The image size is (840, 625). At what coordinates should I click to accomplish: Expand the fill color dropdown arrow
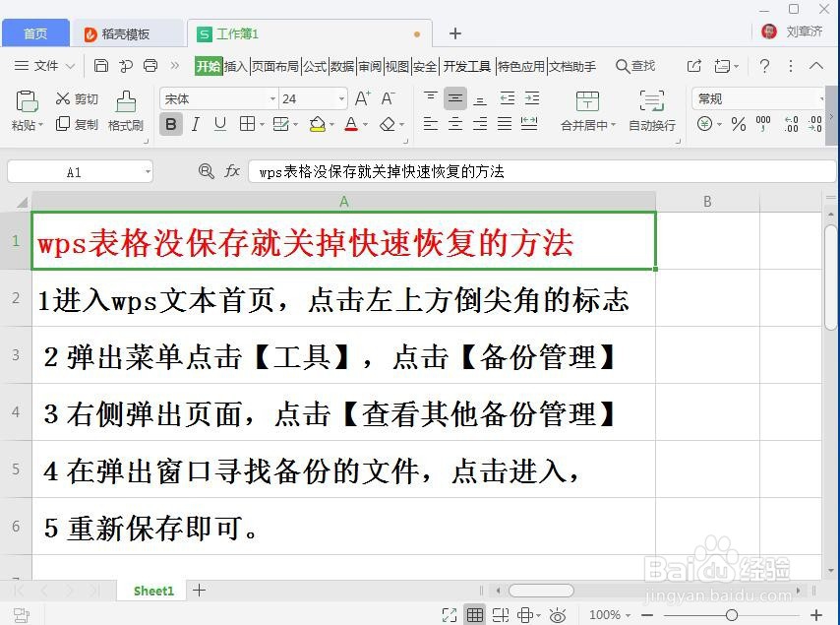click(x=331, y=125)
